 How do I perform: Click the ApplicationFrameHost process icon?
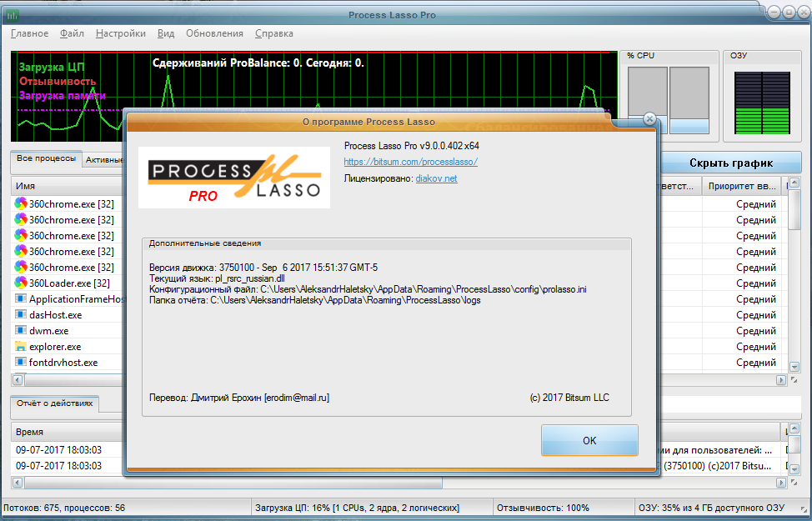click(21, 298)
